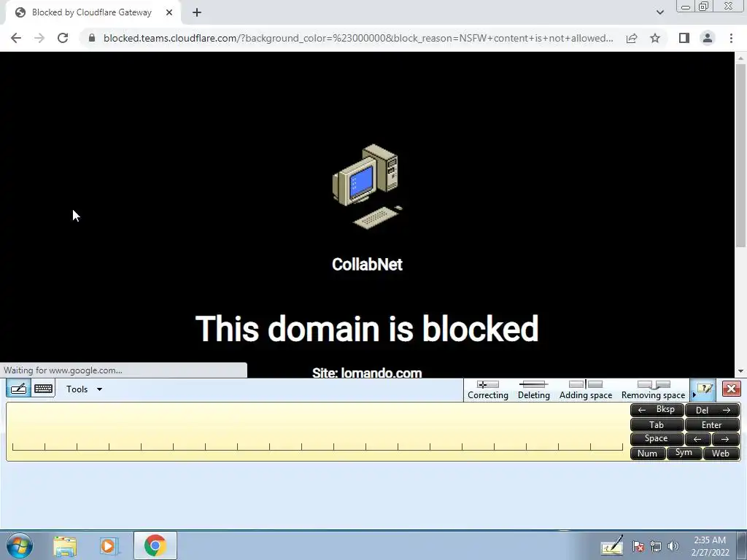Show the Removing space gesture demo
The image size is (747, 560).
tap(653, 389)
